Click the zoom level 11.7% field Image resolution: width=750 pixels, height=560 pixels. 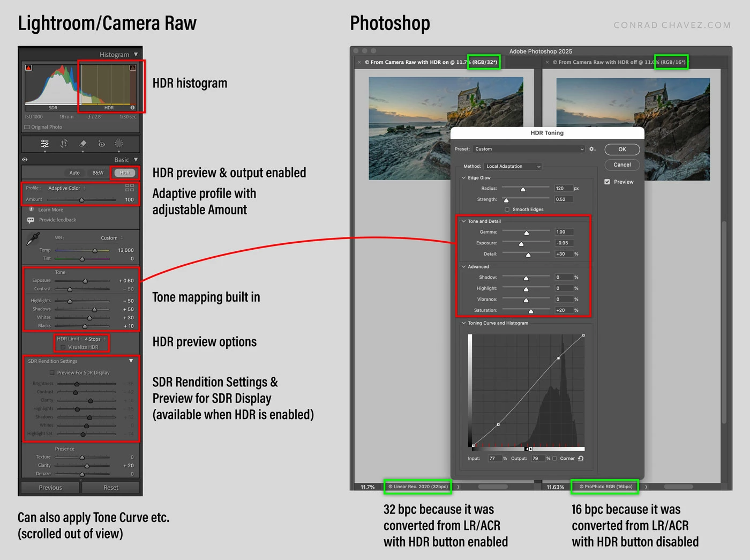pyautogui.click(x=367, y=487)
